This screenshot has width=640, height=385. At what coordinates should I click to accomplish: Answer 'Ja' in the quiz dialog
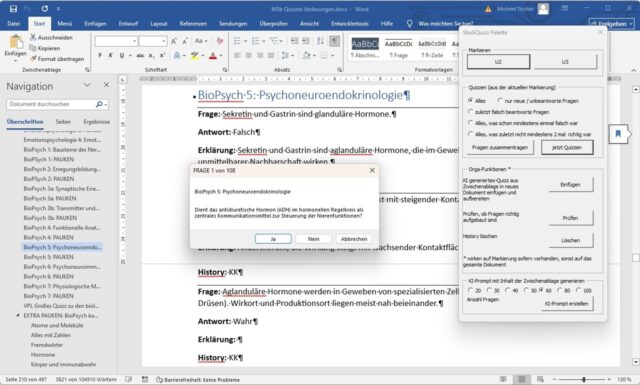click(273, 239)
